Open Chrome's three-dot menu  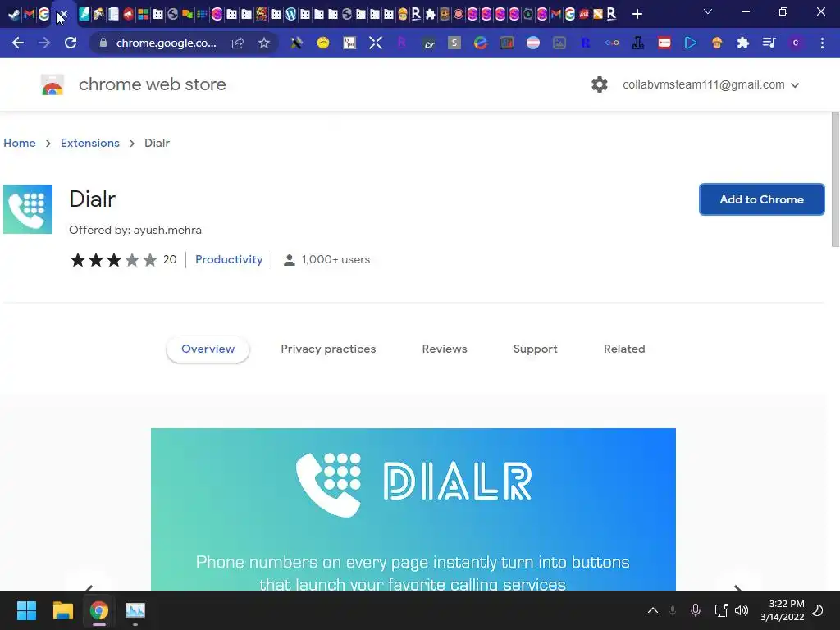[822, 43]
